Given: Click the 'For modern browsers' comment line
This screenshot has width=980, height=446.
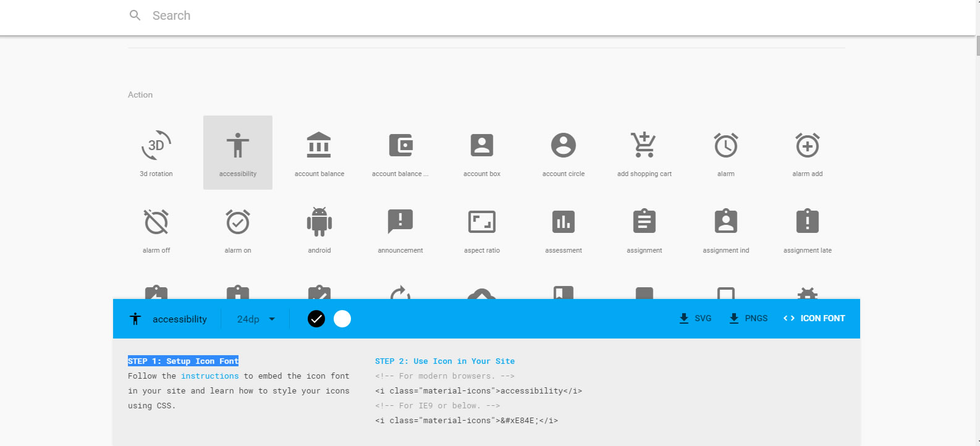Looking at the screenshot, I should coord(445,376).
